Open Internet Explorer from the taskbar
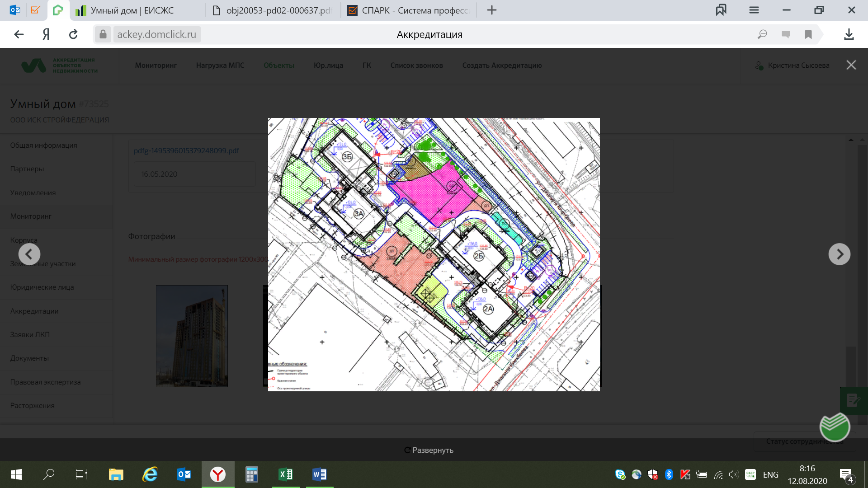868x488 pixels. coord(150,474)
